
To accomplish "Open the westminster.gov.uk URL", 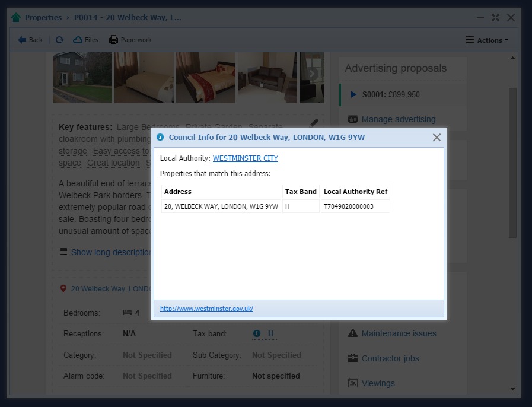I will [x=206, y=309].
